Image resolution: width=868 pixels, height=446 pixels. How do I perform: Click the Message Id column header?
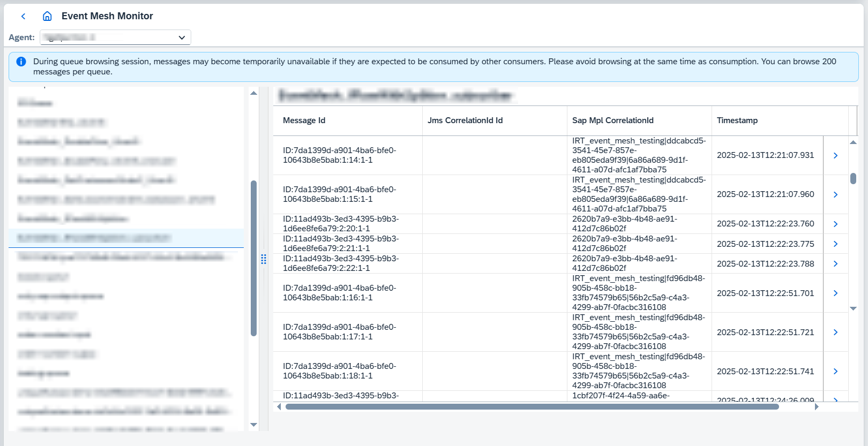tap(348, 120)
